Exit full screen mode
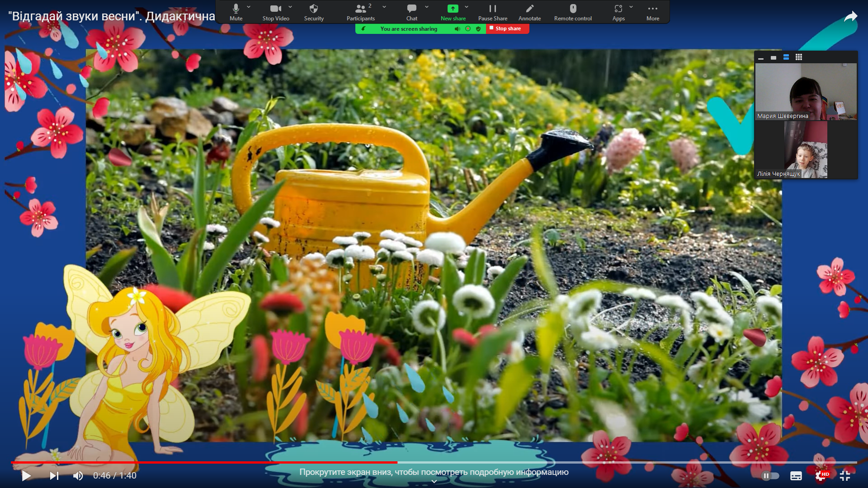868x488 pixels. (845, 476)
